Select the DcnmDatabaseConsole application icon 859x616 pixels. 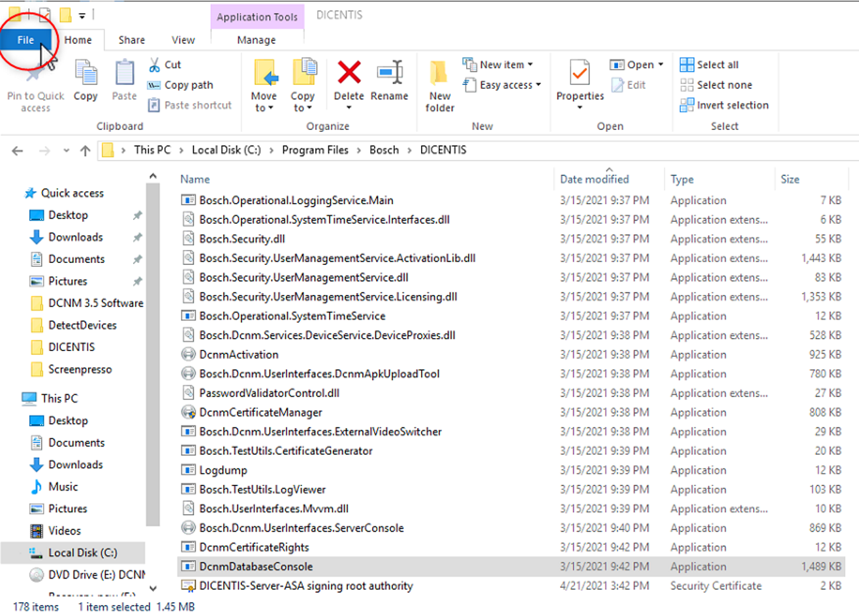188,566
